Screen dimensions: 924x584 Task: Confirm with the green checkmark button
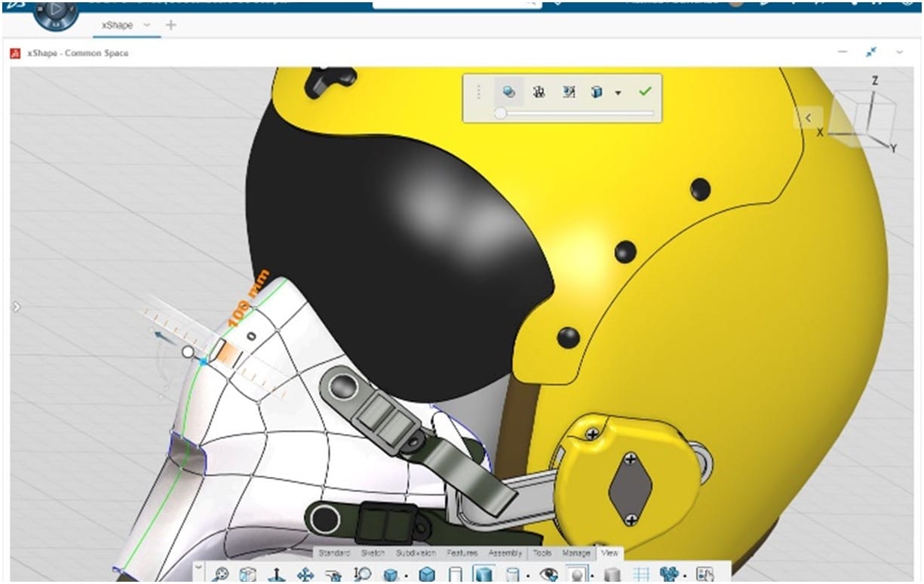(x=644, y=91)
